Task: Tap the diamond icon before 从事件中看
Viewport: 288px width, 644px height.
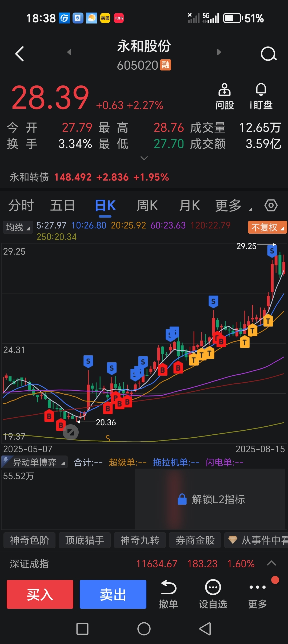Action: click(233, 540)
